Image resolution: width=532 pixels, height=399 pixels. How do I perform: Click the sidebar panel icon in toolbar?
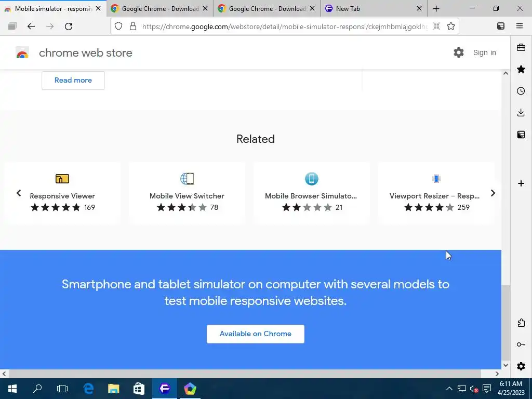(501, 26)
